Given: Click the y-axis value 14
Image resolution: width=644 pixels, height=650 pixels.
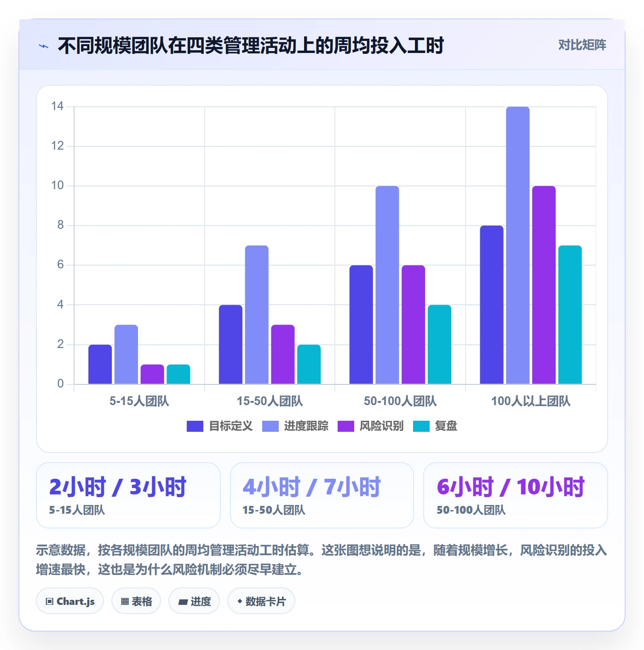Looking at the screenshot, I should pos(57,106).
